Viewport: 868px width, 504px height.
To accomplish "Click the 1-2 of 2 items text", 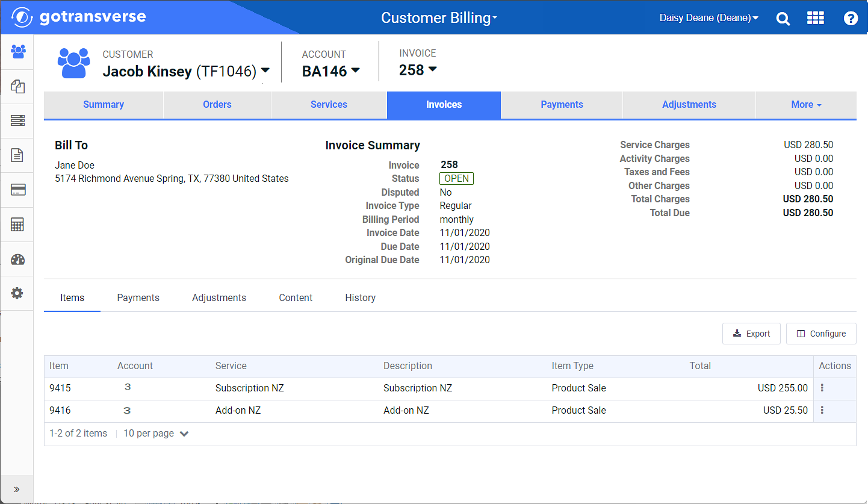I will point(78,434).
